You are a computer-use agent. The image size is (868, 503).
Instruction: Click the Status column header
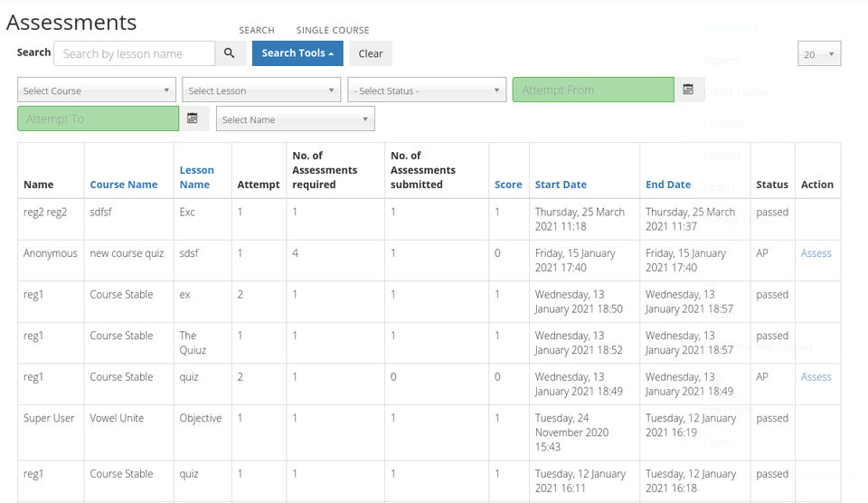click(x=772, y=185)
